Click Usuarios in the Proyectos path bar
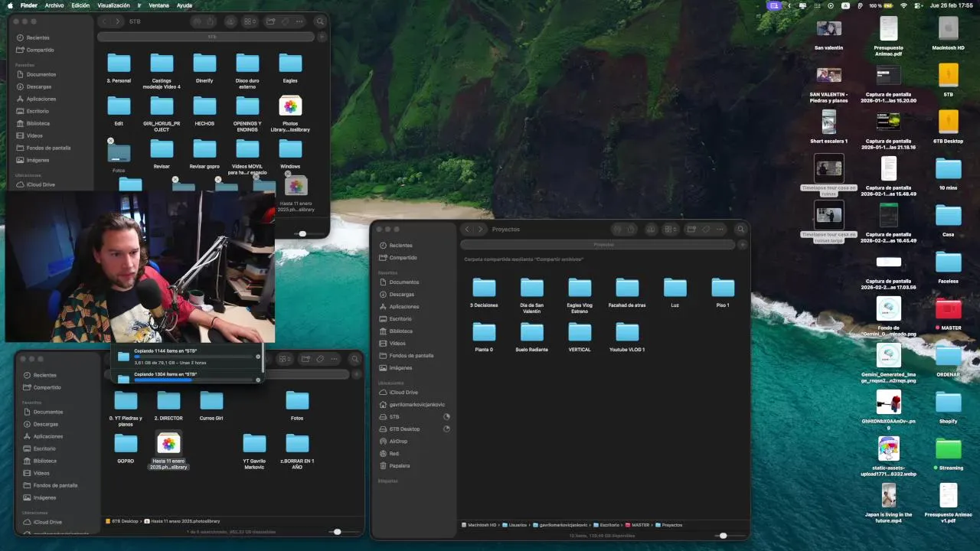The image size is (980, 551). tap(514, 525)
